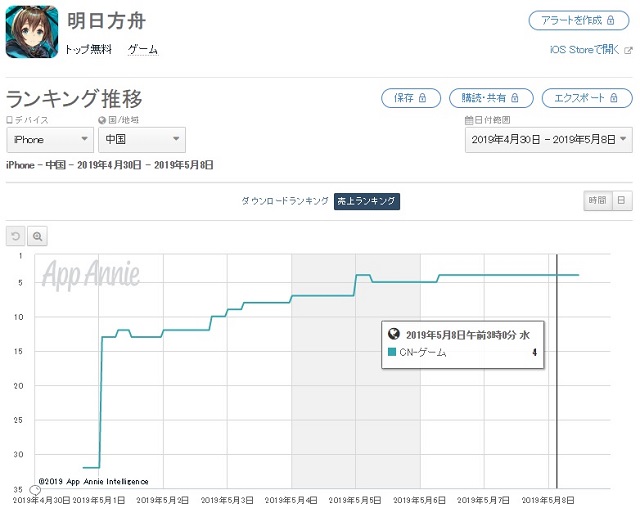Click the トップ無料 text
The height and width of the screenshot is (508, 640).
tap(88, 50)
